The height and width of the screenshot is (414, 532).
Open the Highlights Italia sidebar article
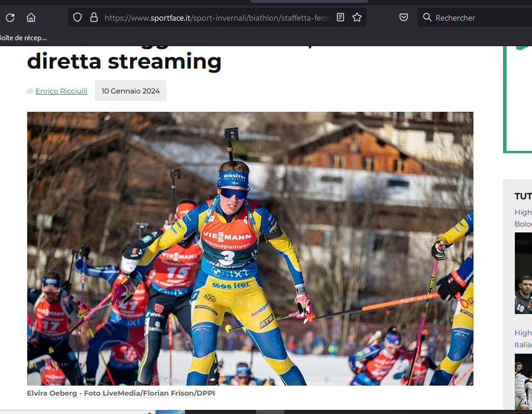point(523,338)
